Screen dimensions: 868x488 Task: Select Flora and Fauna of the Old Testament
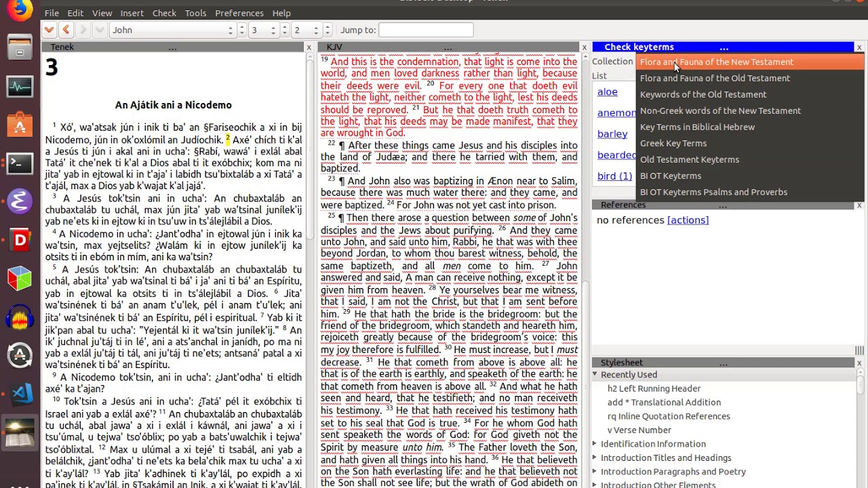[750, 78]
